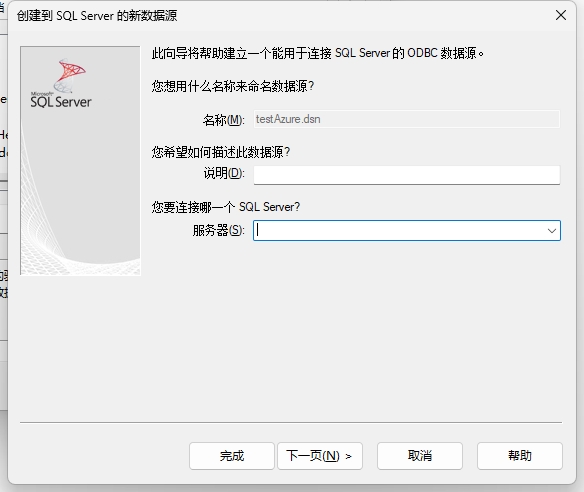Click the 说明(D) description field
This screenshot has width=584, height=492.
[407, 175]
